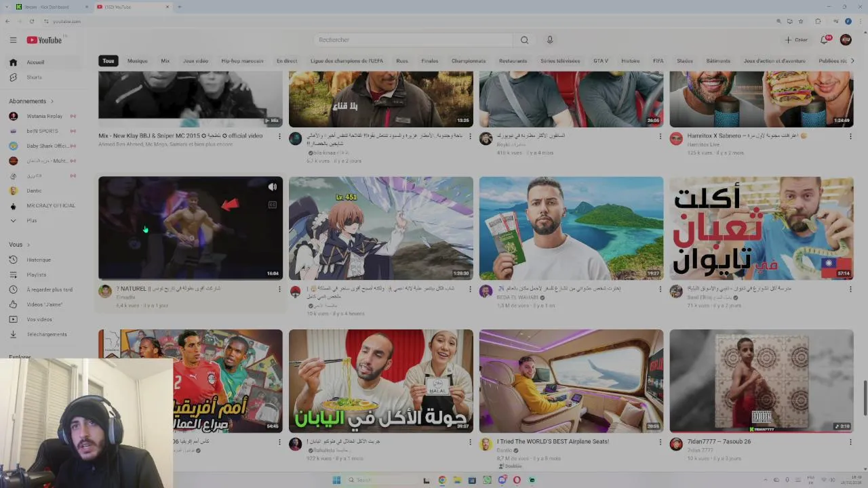Open options for Mix Klay BBJ video
Image resolution: width=868 pixels, height=488 pixels.
click(279, 136)
